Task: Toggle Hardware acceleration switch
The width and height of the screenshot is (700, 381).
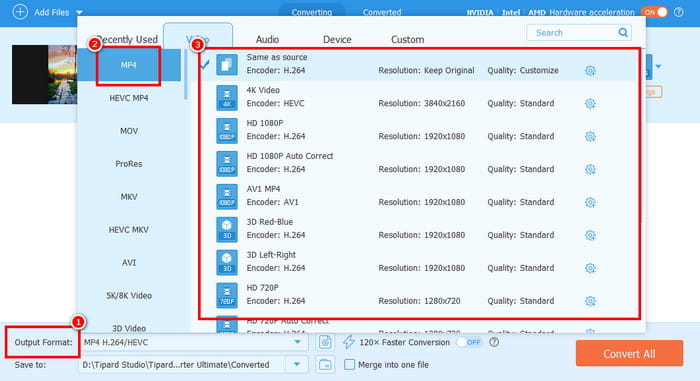Action: click(x=654, y=12)
